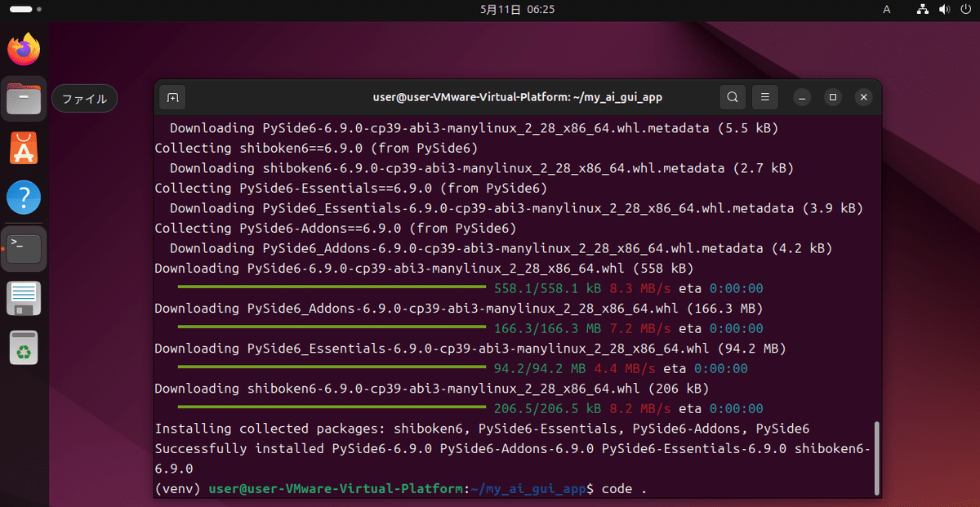Click the ファイル label next to the dock
The height and width of the screenshot is (507, 980).
click(x=84, y=98)
